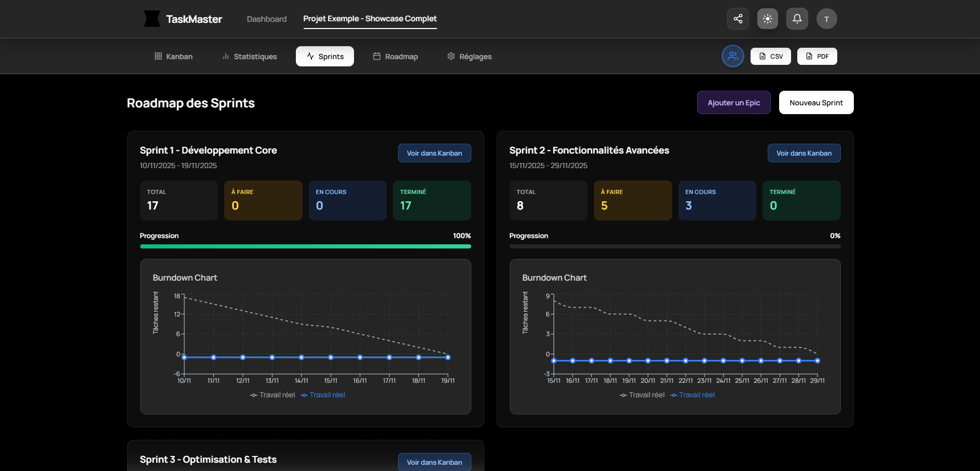Click Ajouter un Epic
The width and height of the screenshot is (980, 471).
point(733,102)
